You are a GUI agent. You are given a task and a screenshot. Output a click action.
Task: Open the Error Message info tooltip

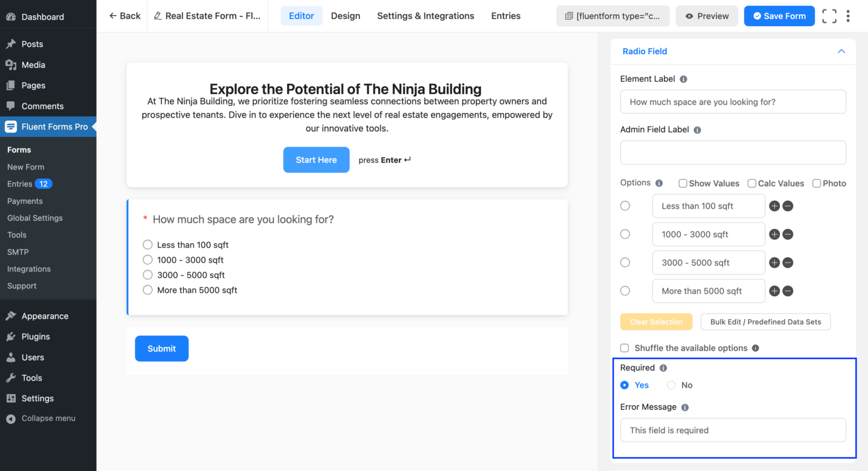tap(684, 407)
